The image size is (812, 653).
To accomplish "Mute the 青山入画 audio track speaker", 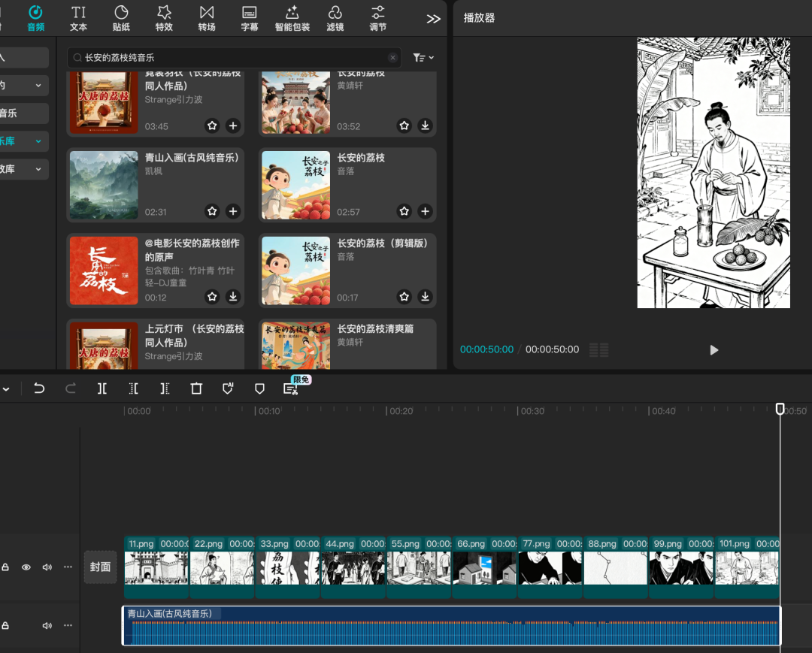I will click(47, 626).
